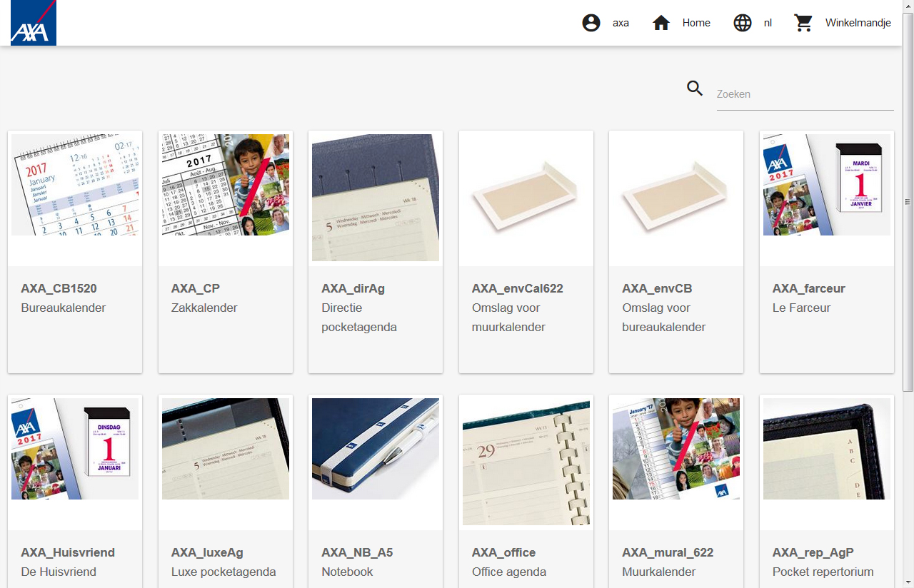914x588 pixels.
Task: Go to the Home link
Action: 696,23
